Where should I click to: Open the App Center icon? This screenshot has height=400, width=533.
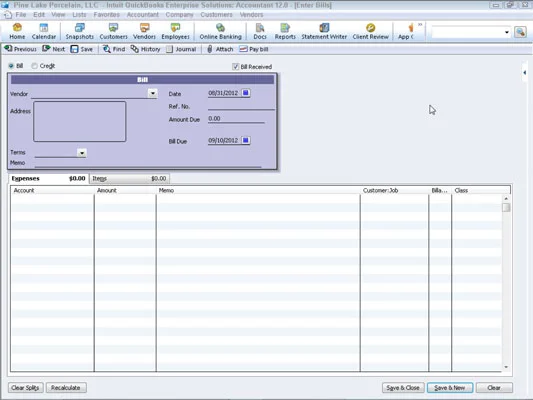[x=406, y=31]
